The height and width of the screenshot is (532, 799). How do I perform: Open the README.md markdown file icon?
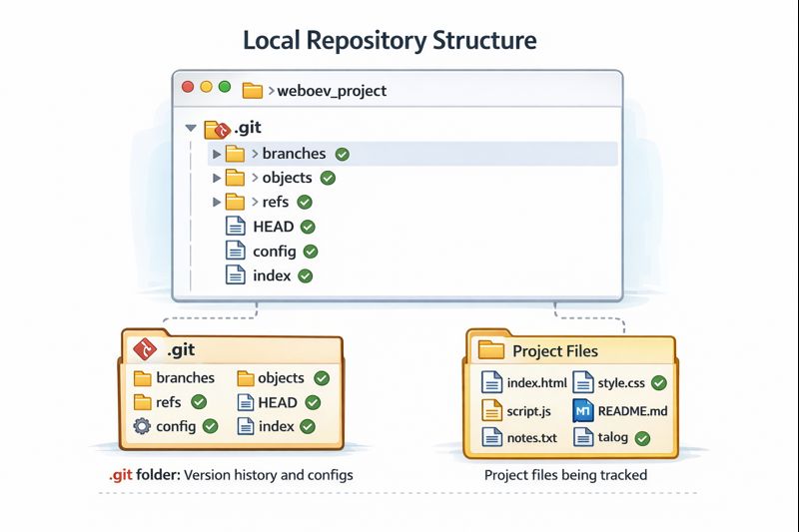[x=583, y=411]
